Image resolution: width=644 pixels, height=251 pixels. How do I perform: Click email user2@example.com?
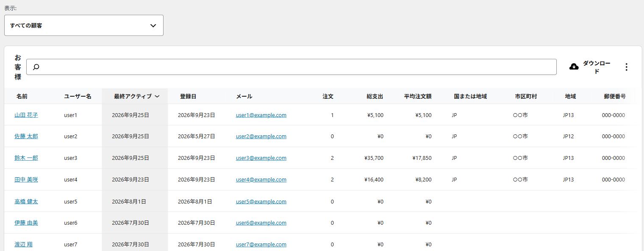[x=261, y=136]
